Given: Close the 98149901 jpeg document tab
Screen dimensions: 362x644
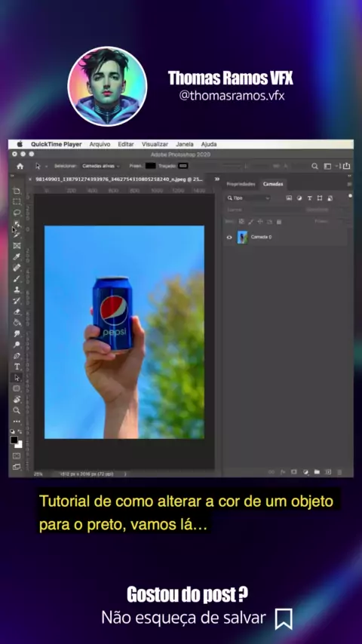Looking at the screenshot, I should click(x=30, y=179).
